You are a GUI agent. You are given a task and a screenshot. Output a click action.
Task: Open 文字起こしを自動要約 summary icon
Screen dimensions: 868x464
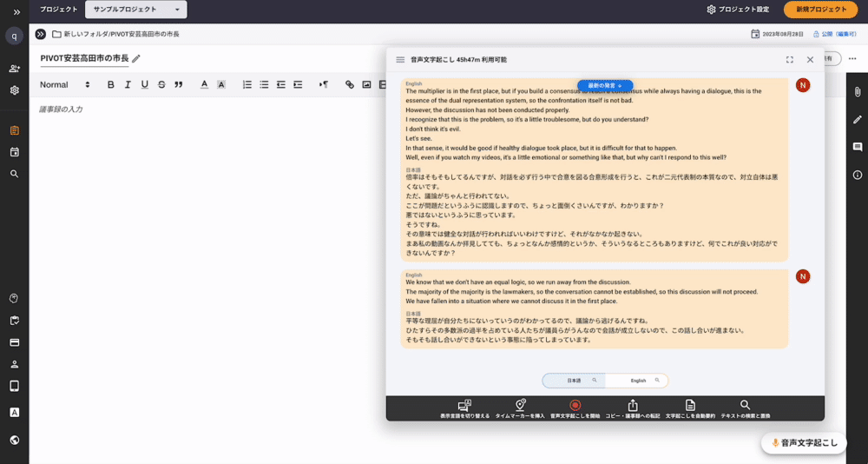click(690, 406)
